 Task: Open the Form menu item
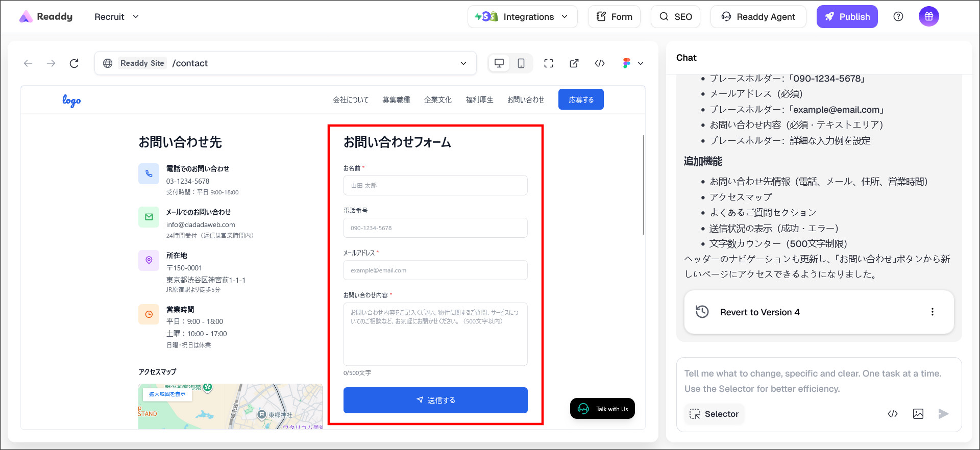pos(614,17)
